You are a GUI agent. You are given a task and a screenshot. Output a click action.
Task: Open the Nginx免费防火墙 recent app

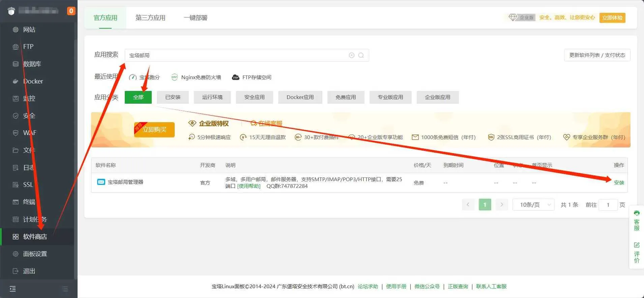click(196, 77)
